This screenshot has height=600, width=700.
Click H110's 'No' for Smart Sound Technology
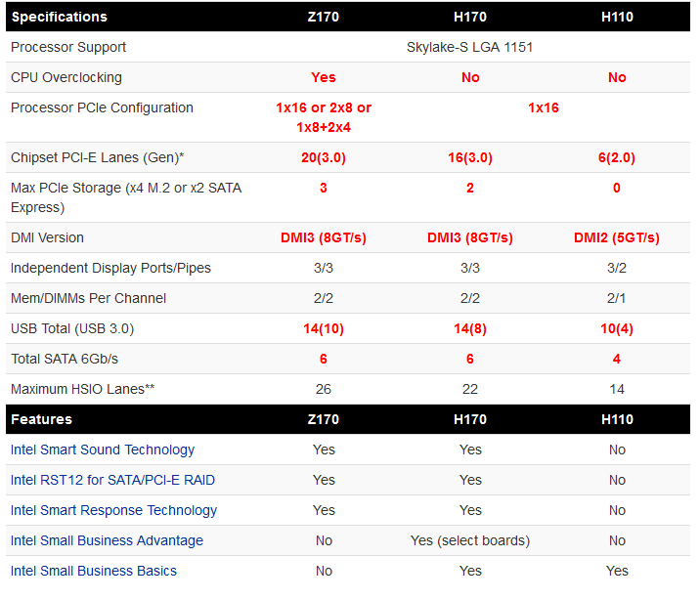617,450
